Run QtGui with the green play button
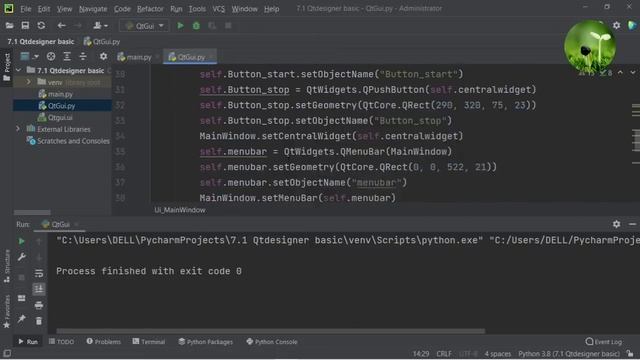 [x=180, y=26]
